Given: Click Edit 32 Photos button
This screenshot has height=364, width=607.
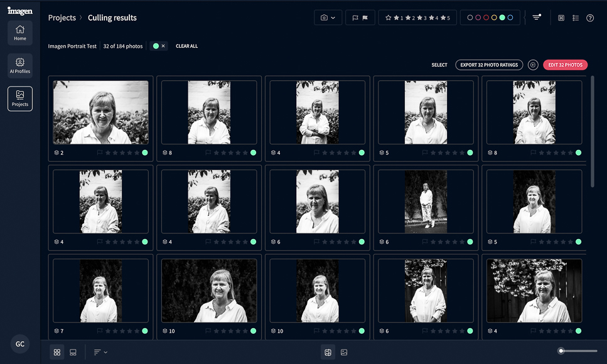Looking at the screenshot, I should pos(565,65).
